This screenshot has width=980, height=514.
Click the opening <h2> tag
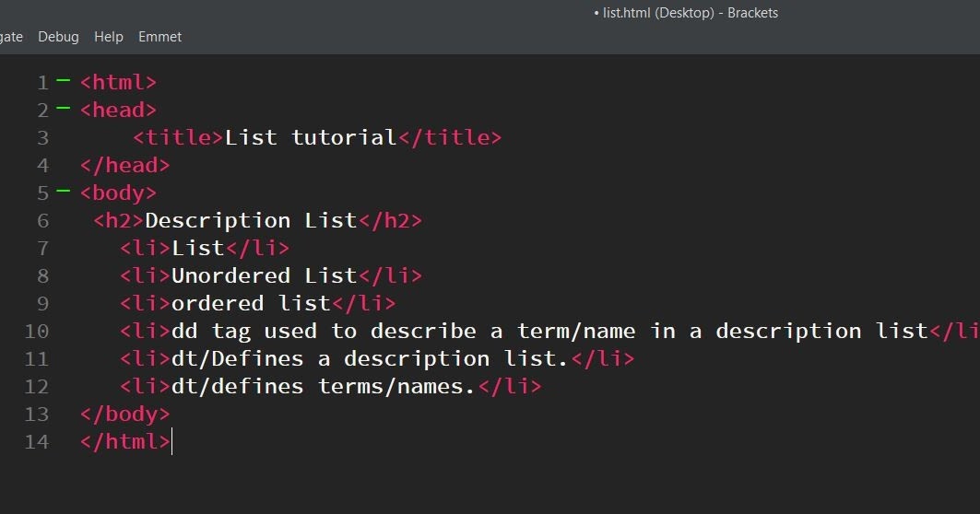[119, 220]
